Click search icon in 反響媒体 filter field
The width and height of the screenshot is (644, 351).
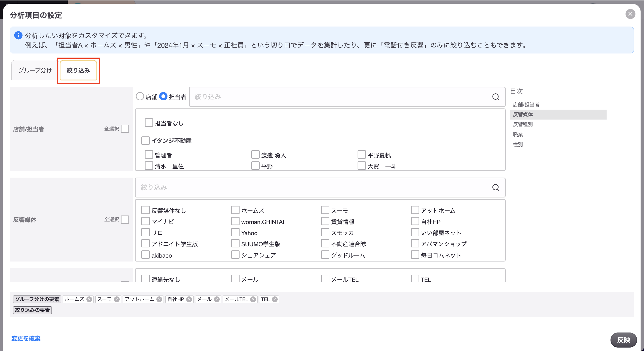point(495,187)
